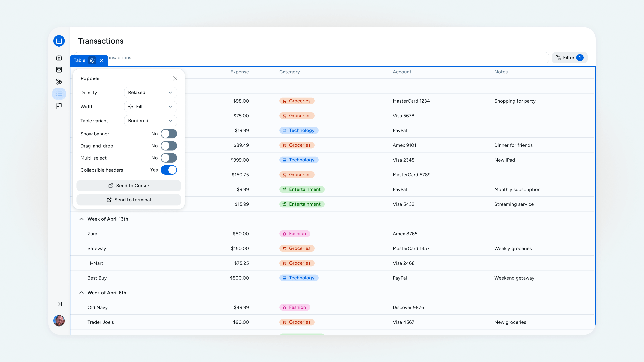This screenshot has height=362, width=644.
Task: Click the Discover 9876 account cell
Action: point(408,308)
